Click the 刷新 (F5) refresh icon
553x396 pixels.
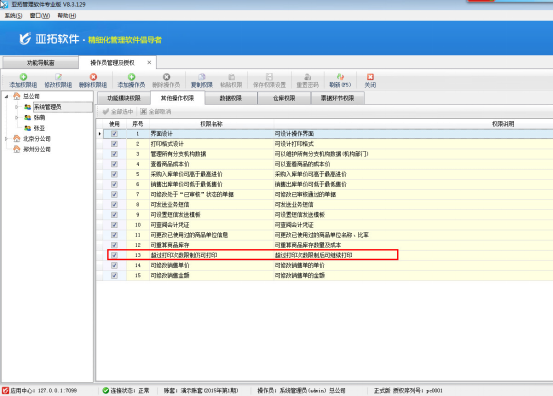click(x=340, y=77)
